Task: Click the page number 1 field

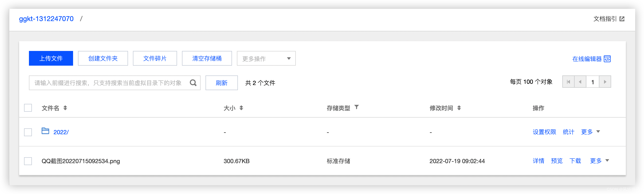Action: pos(592,82)
